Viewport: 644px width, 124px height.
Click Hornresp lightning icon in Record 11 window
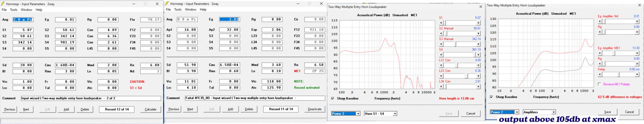167,4
